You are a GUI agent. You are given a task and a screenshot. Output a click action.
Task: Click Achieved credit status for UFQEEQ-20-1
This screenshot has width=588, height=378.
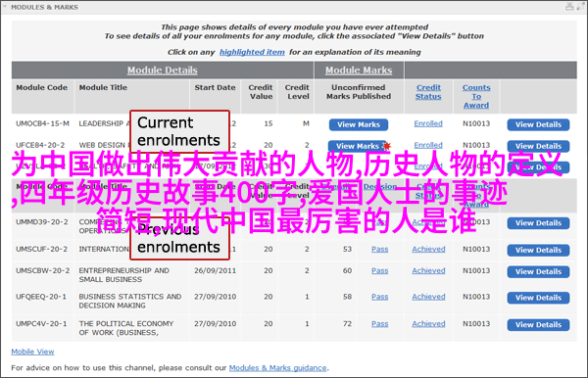[428, 297]
